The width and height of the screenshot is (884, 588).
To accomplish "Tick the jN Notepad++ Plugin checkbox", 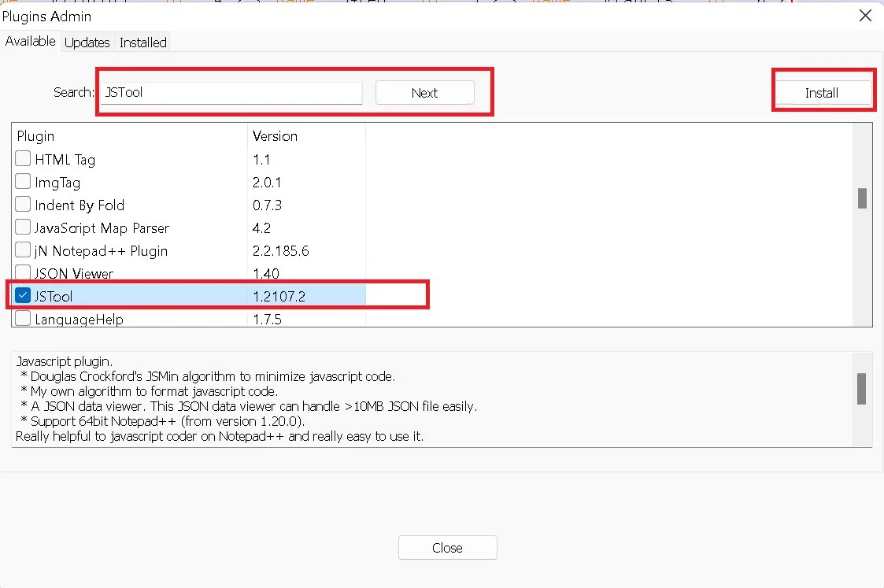I will pyautogui.click(x=23, y=250).
